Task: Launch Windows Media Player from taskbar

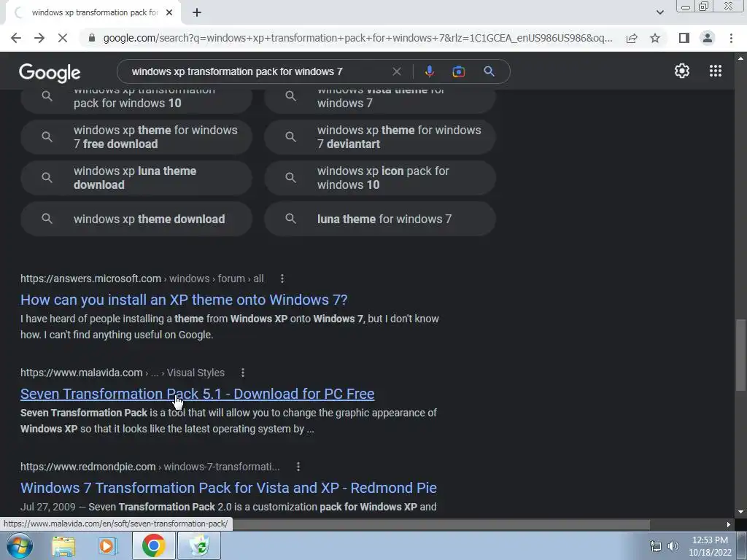Action: click(x=108, y=545)
